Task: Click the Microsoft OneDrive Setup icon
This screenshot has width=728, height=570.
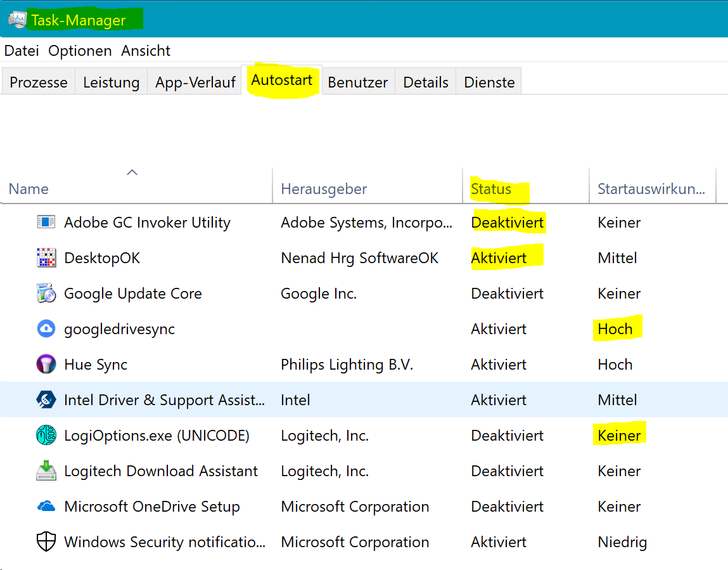Action: tap(46, 507)
